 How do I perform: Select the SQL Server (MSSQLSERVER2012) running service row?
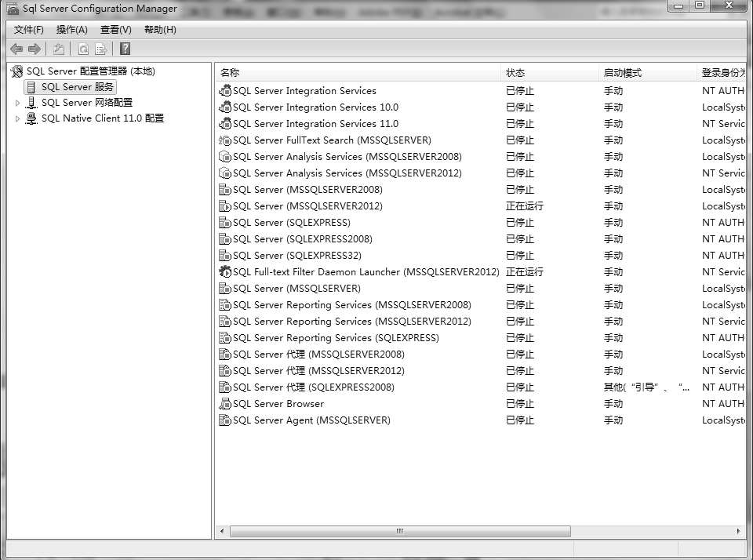[x=307, y=206]
